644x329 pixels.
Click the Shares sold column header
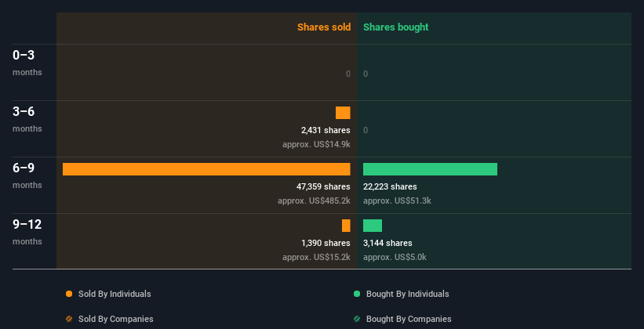click(x=324, y=27)
